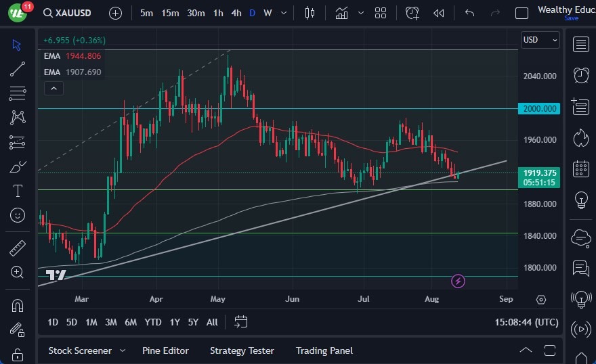Screen dimensions: 596x364
Task: Click the YTD date range button
Action: point(153,322)
